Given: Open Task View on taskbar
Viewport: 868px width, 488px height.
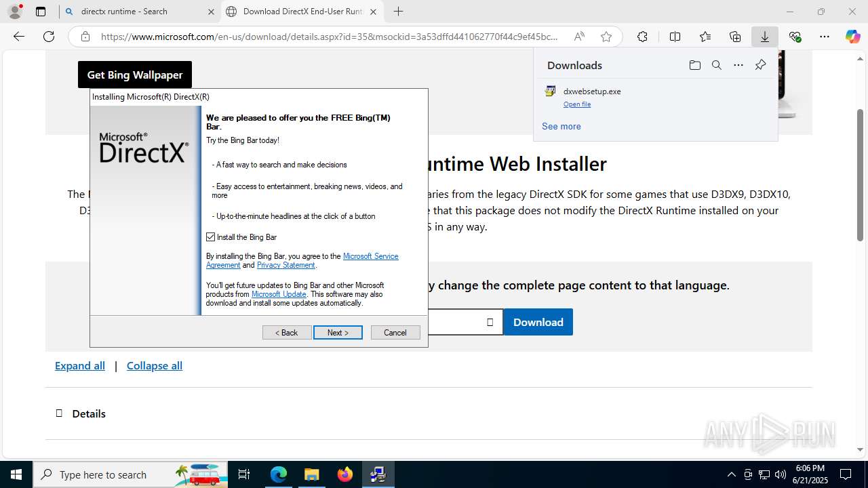Looking at the screenshot, I should pos(245,474).
